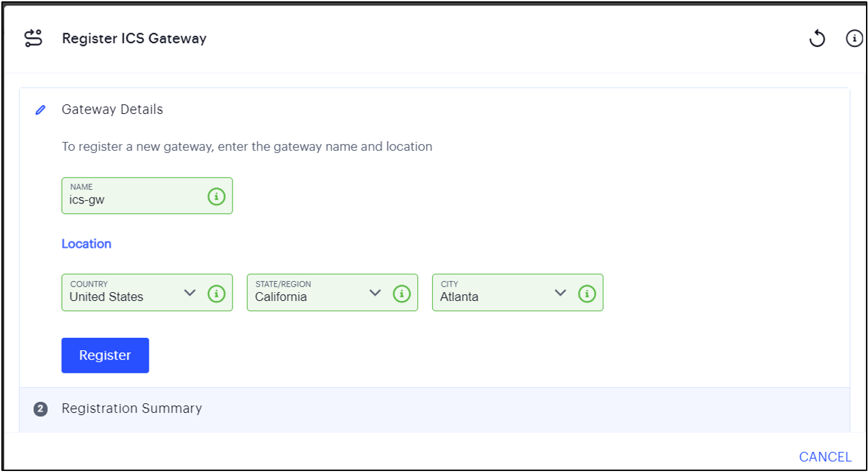Click the info icon next to STATE/REGION

[x=402, y=293]
